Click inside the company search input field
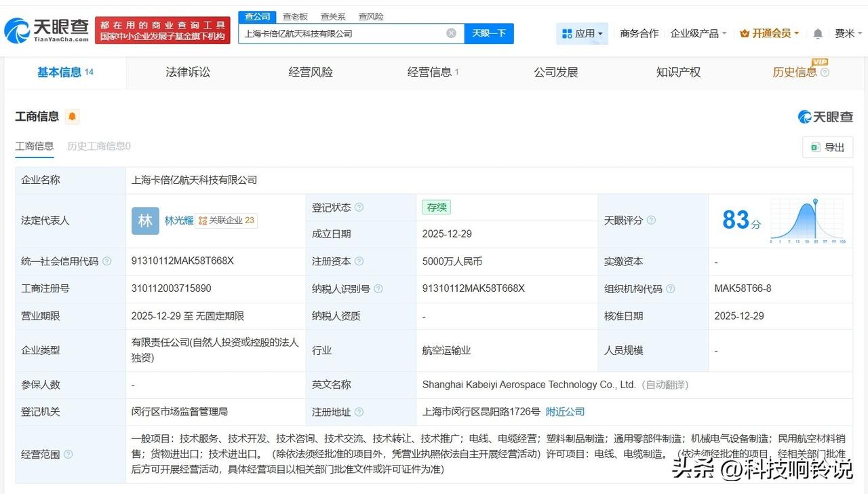868x494 pixels. pyautogui.click(x=339, y=33)
